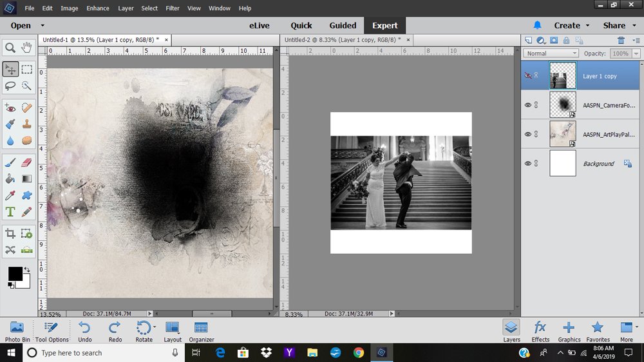Select the Gradient tool

26,178
